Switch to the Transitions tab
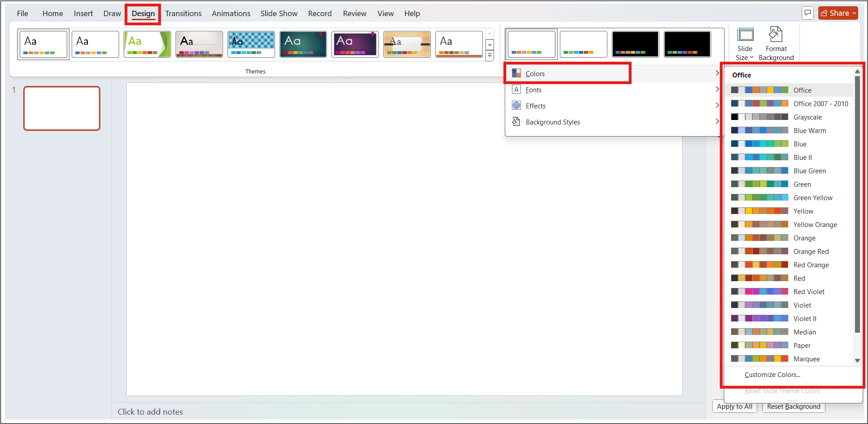 (183, 13)
